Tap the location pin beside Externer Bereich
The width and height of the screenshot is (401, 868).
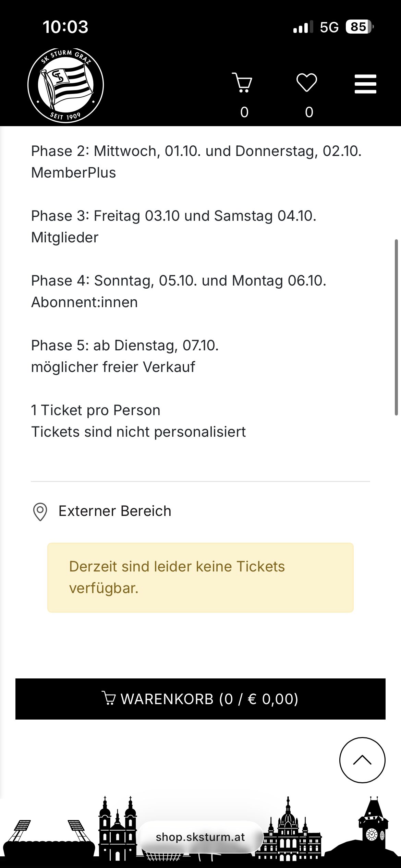pyautogui.click(x=40, y=512)
